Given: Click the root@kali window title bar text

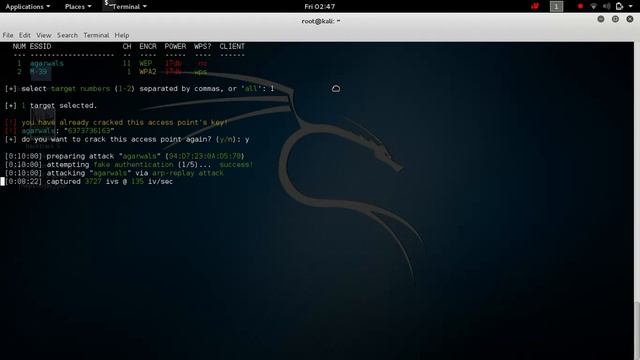Looking at the screenshot, I should (x=320, y=21).
